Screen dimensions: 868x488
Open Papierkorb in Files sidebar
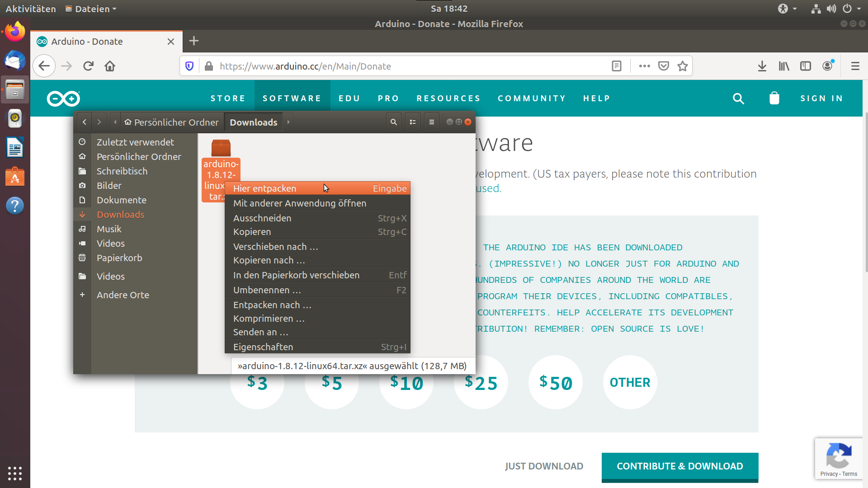coord(136,258)
